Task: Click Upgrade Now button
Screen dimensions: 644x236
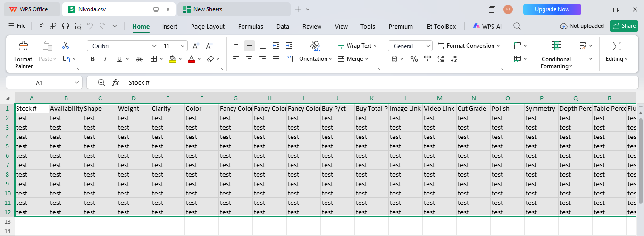Action: pos(552,9)
